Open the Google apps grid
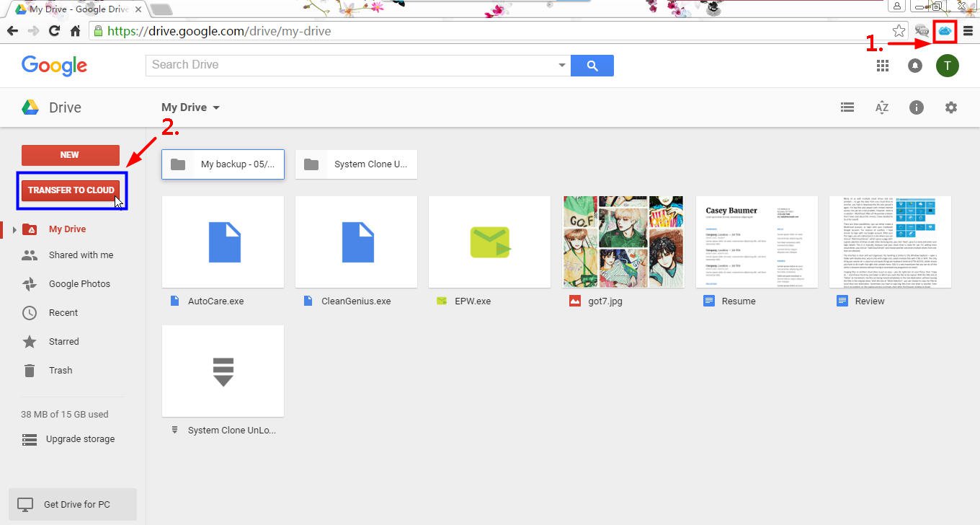The width and height of the screenshot is (980, 525). (x=882, y=66)
